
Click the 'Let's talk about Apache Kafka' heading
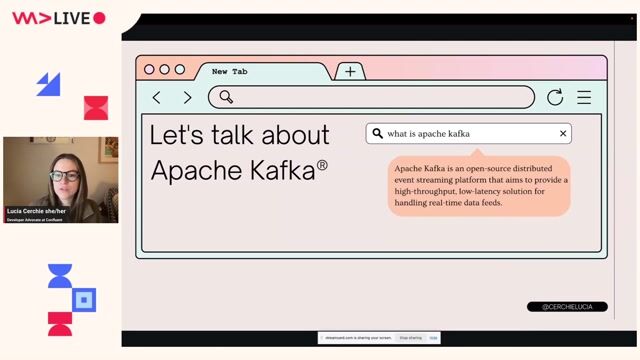pyautogui.click(x=240, y=153)
